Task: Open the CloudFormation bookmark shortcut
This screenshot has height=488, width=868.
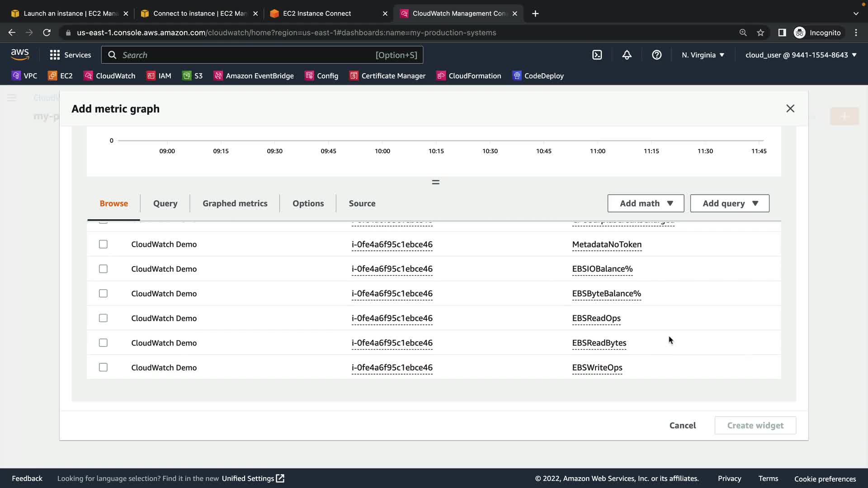Action: pos(469,76)
